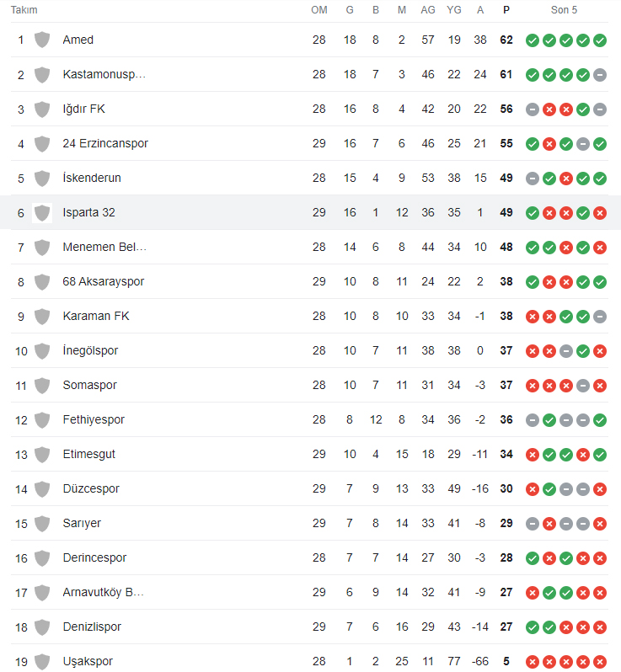Click the shield logo next to Amed
Viewport: 621px width, 672px height.
click(x=42, y=40)
